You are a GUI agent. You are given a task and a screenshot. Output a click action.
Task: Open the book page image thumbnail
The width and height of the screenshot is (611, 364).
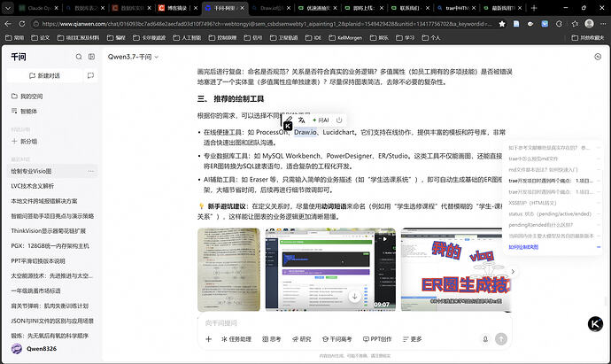[x=228, y=270]
